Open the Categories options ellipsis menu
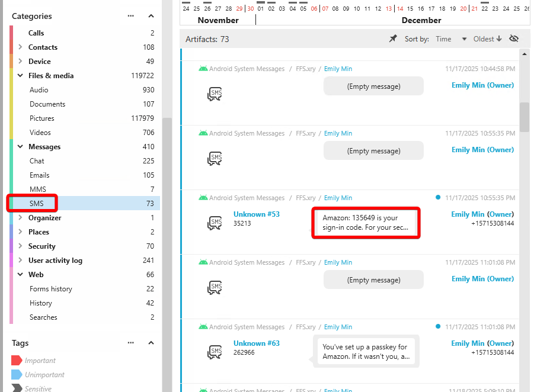Screen dimensions: 534x392 (131, 16)
